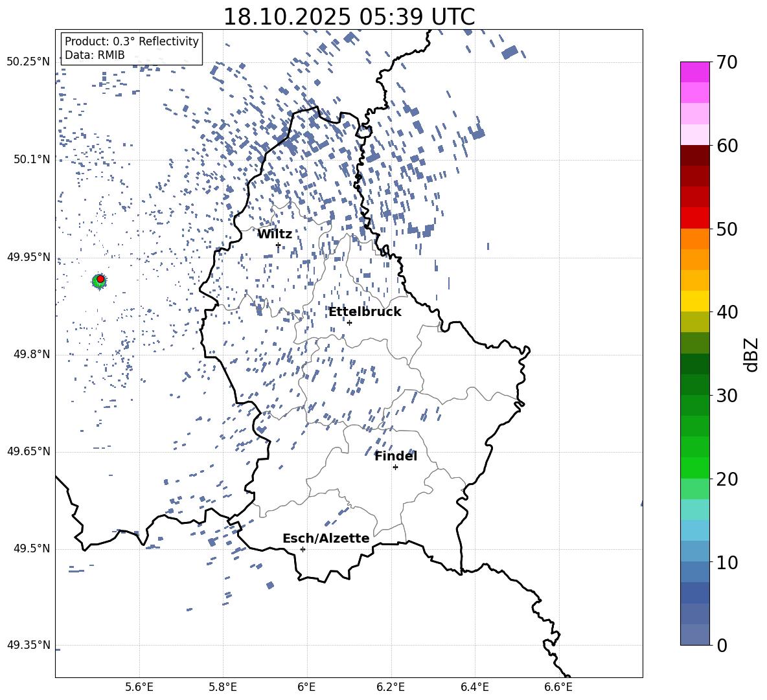Click the 6.4°E longitude label
This screenshot has width=767, height=700.
point(474,687)
